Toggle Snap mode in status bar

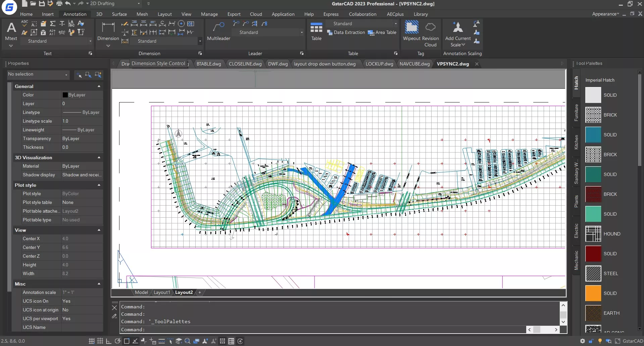(91, 341)
